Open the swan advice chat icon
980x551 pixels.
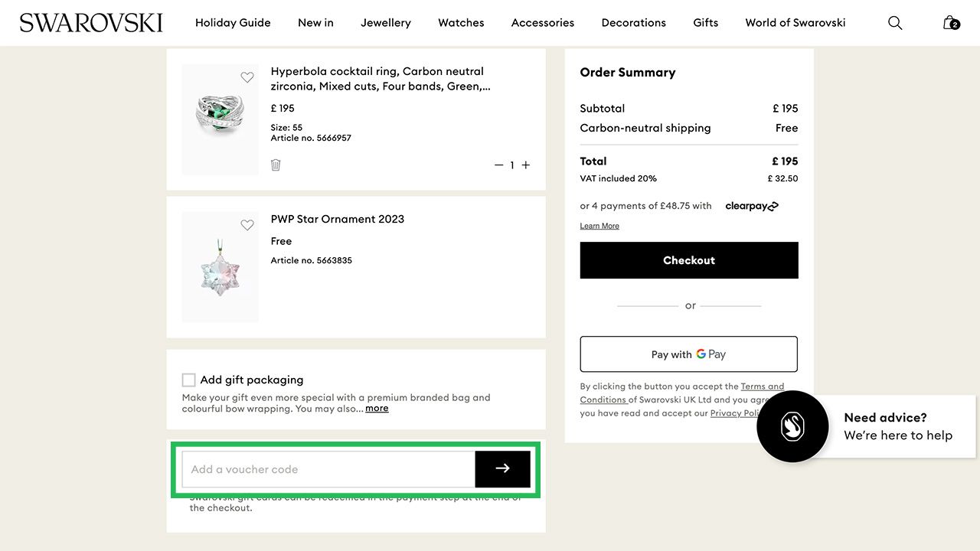click(792, 426)
